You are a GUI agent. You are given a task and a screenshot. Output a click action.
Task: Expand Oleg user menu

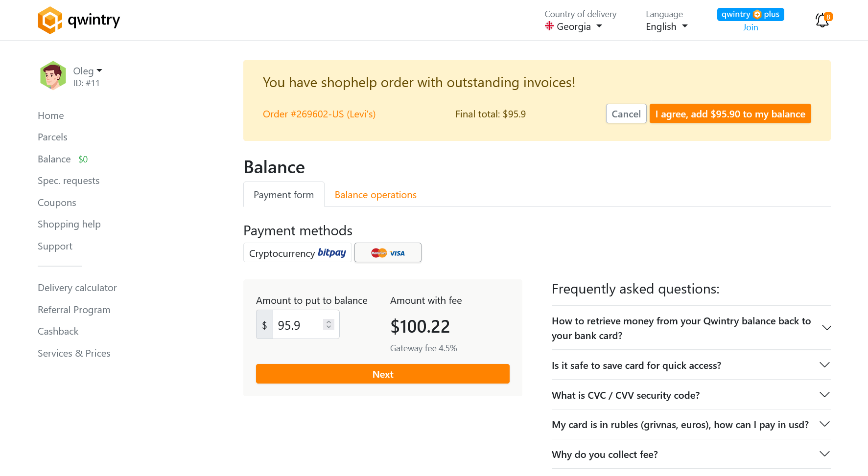click(88, 71)
